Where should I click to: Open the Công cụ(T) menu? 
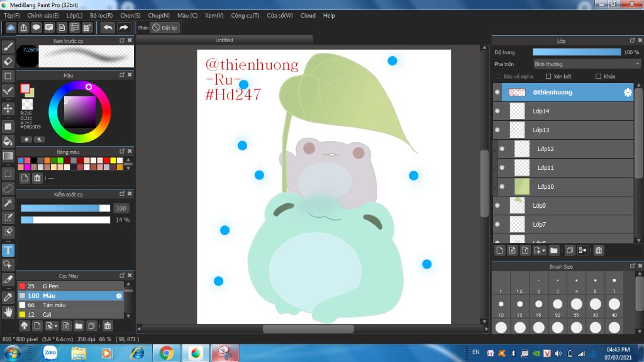pyautogui.click(x=245, y=15)
